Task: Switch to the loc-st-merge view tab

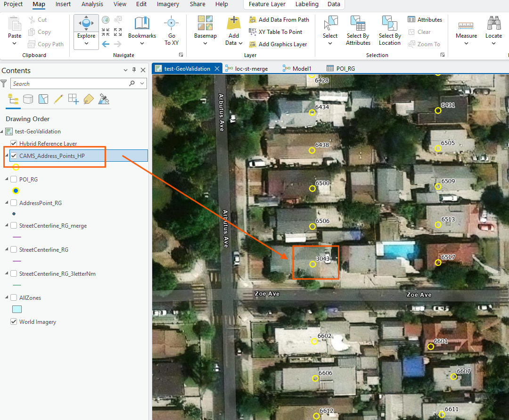Action: [251, 68]
